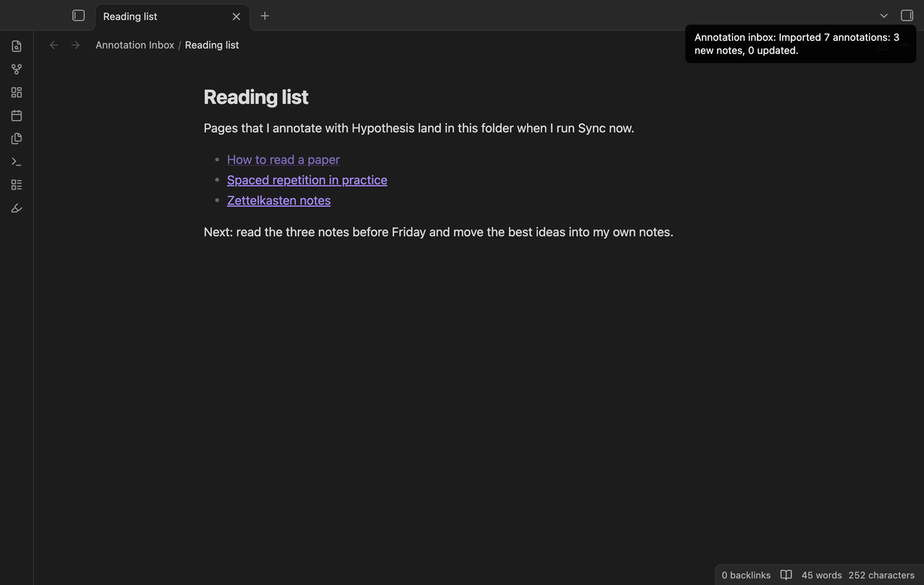Open the quick switcher file-search icon

(16, 46)
